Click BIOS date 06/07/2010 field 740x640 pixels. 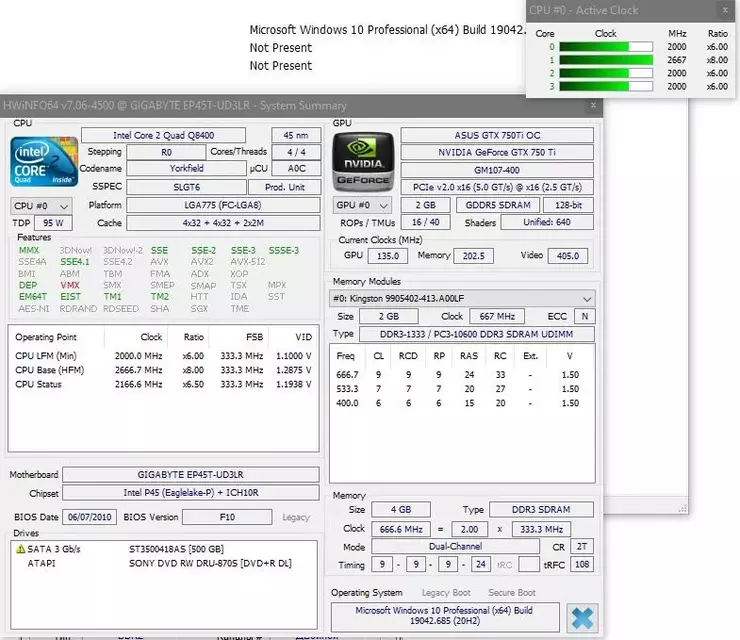tap(89, 517)
